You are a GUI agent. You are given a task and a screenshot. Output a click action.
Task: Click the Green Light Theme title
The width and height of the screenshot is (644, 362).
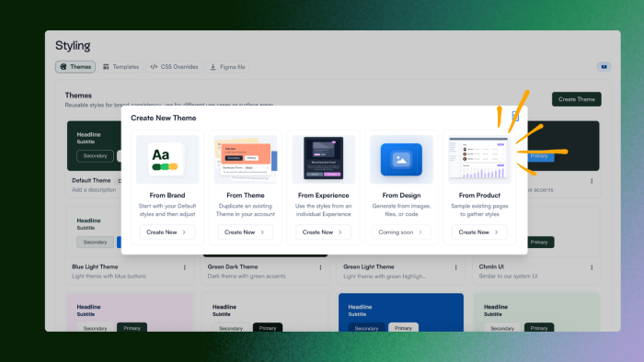(x=368, y=266)
